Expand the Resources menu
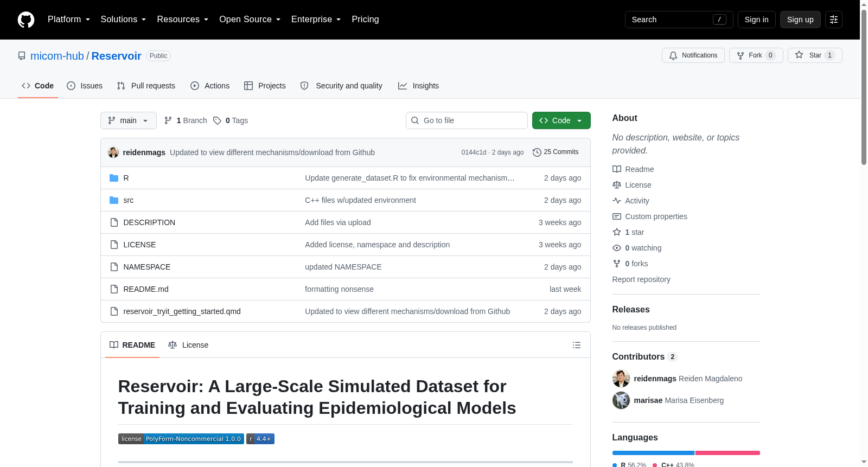 click(x=183, y=20)
